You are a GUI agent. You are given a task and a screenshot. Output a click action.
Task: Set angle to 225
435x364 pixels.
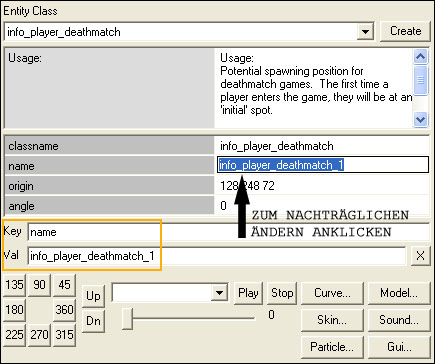pos(14,335)
